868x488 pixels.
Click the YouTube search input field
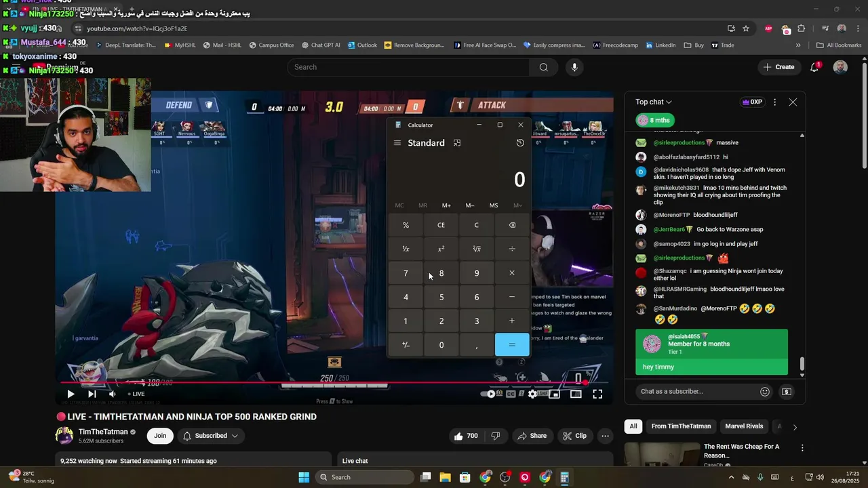[x=408, y=67]
